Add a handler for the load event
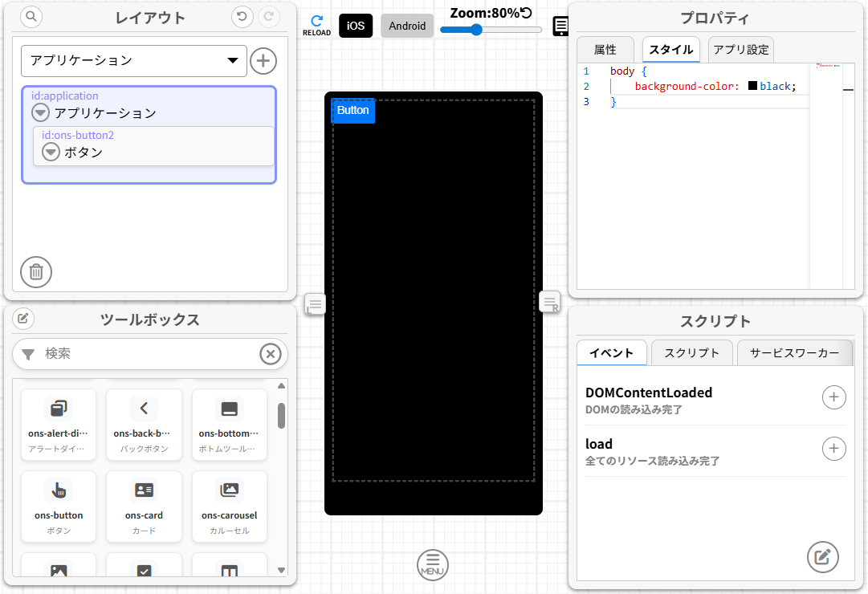Viewport: 868px width, 594px height. [x=833, y=449]
